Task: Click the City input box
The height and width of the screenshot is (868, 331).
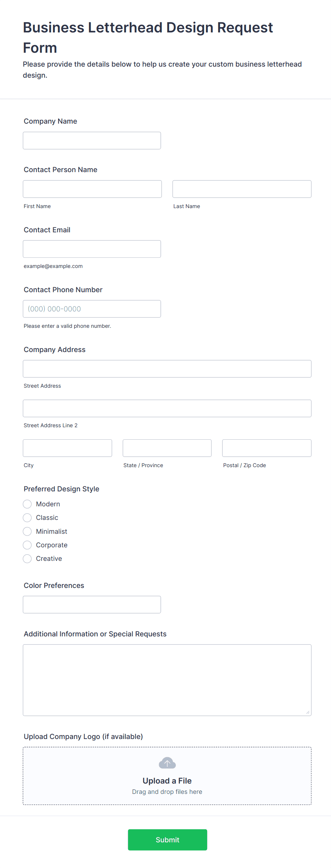Action: [x=67, y=448]
